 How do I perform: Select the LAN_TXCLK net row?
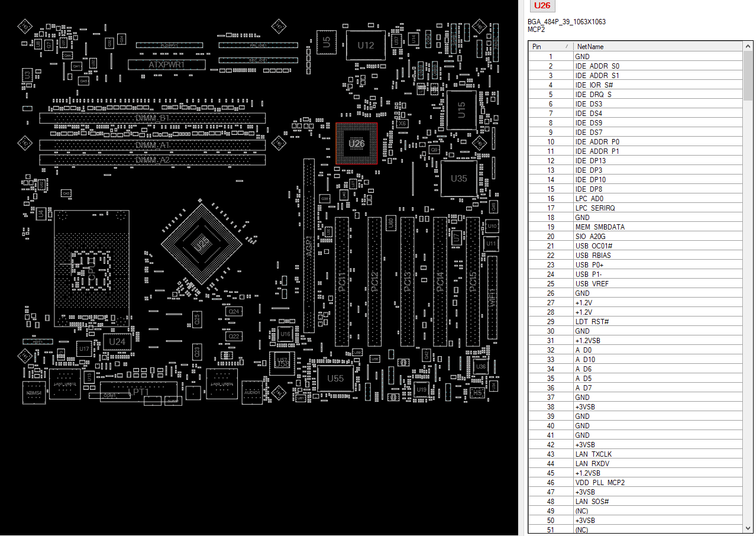[x=636, y=454]
